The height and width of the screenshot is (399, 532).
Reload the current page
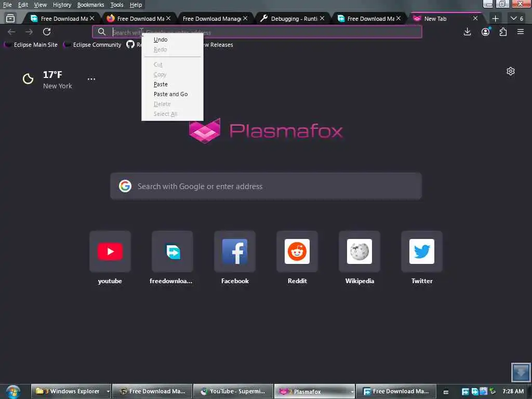coord(47,32)
